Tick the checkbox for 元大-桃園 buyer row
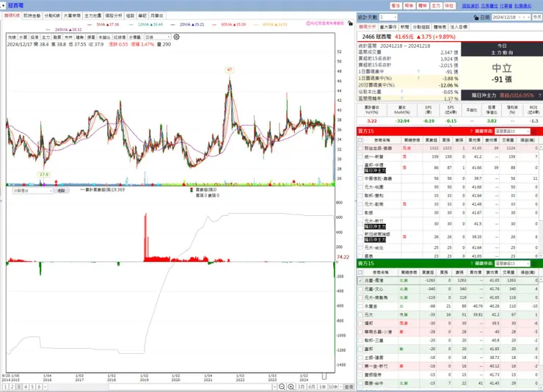543x392 pixels. 360,187
